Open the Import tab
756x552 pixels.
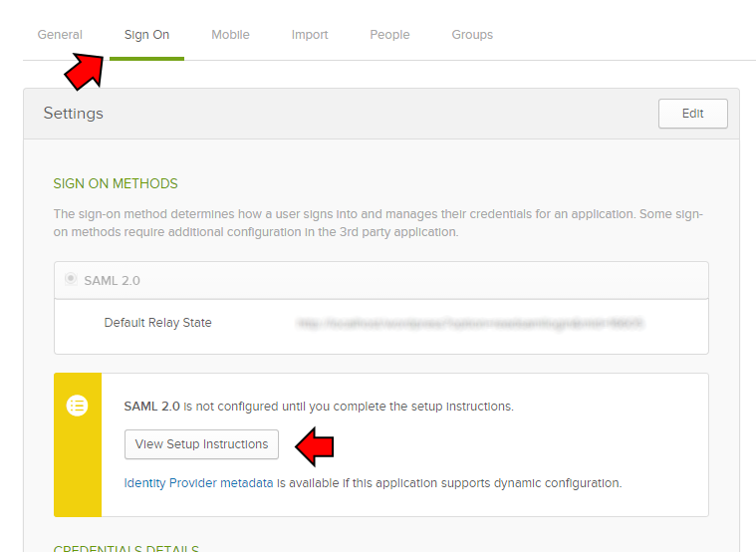pos(310,35)
